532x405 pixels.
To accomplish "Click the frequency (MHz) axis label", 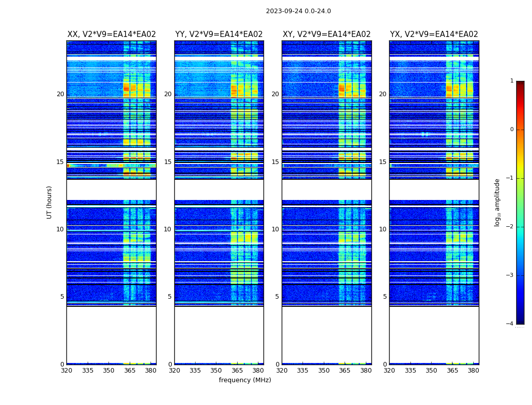I will point(245,380).
